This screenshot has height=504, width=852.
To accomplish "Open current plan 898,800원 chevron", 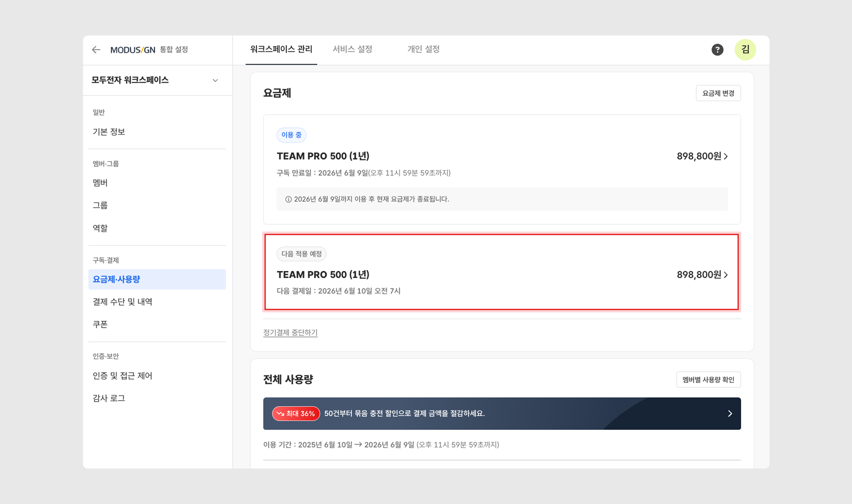I will point(726,156).
